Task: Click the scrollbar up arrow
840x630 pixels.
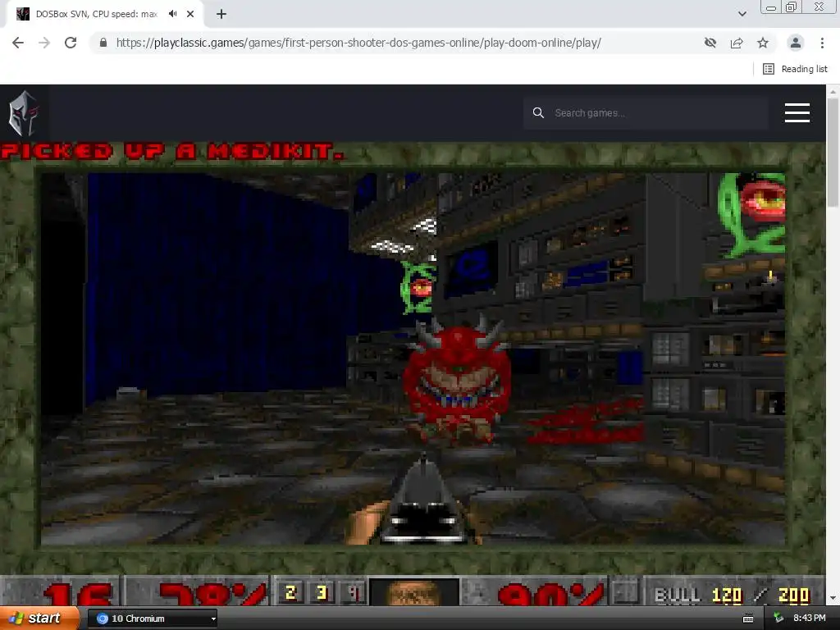Action: [x=833, y=92]
